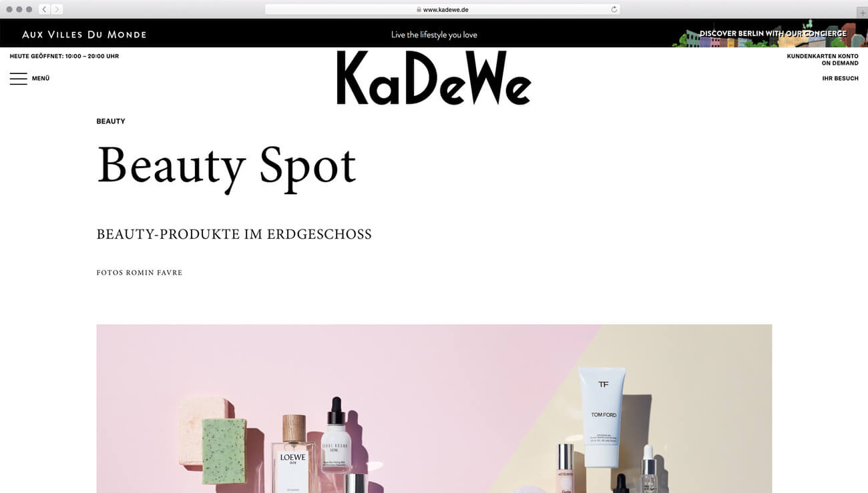868x493 pixels.
Task: Click the opening hours text Heute geöffnet
Action: coord(64,56)
